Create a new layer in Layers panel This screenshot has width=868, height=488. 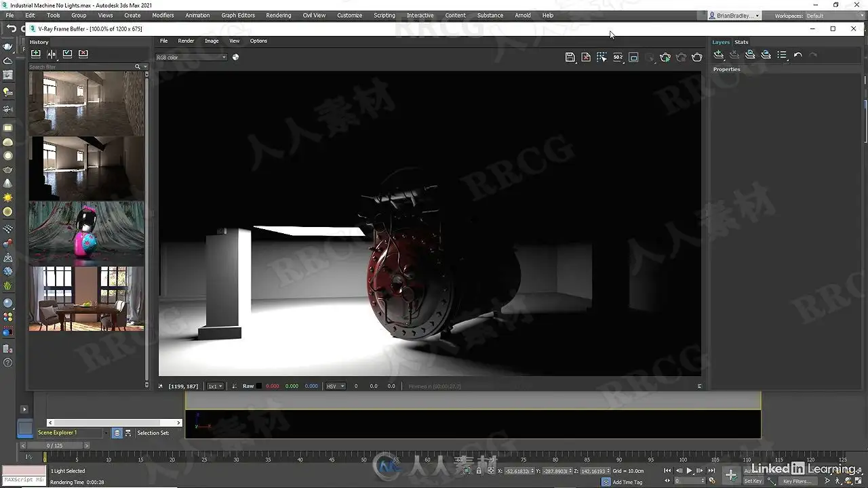[x=719, y=55]
